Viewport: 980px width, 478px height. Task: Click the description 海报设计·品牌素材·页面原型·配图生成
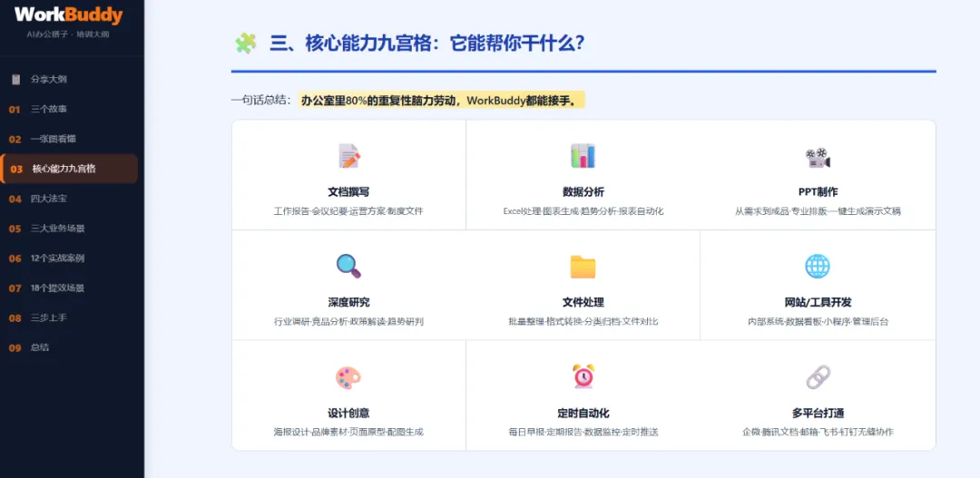(x=348, y=432)
